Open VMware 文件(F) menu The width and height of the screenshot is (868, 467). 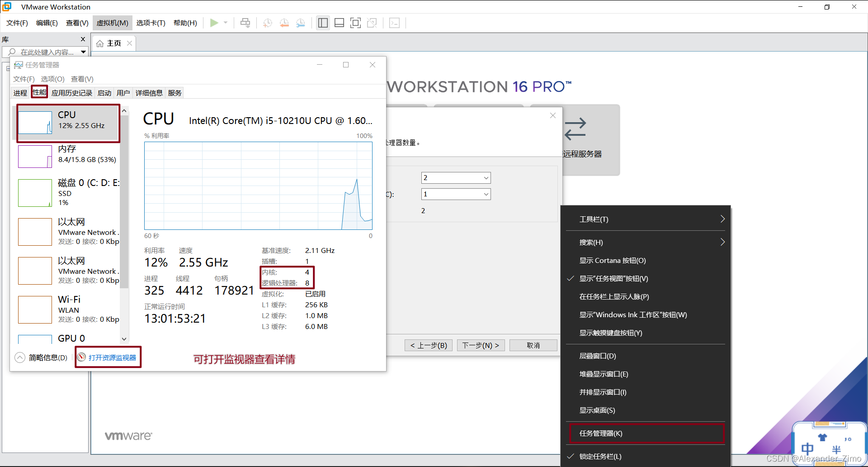click(17, 23)
